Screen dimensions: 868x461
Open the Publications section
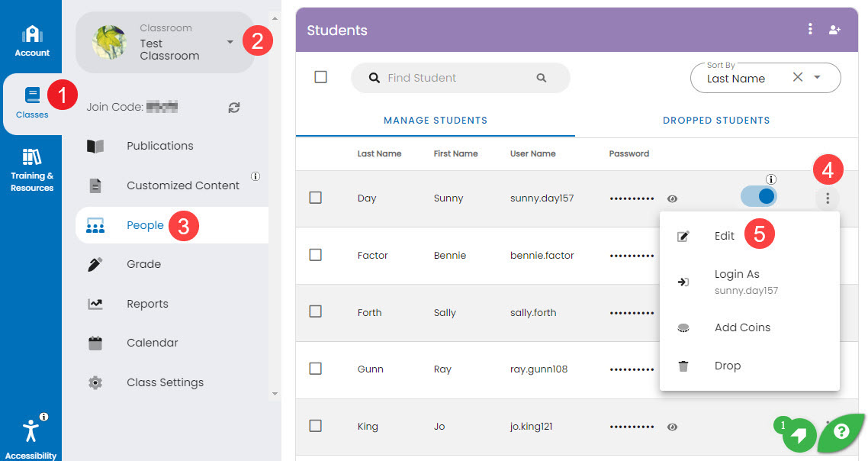(159, 146)
